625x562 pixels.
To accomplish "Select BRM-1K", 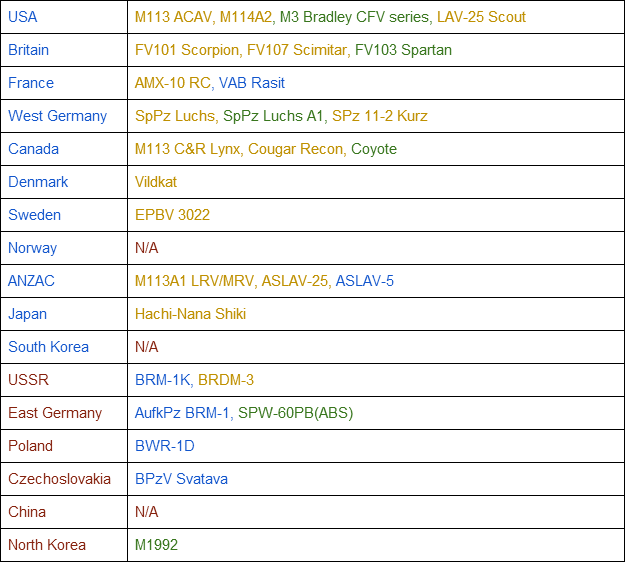I will point(162,380).
